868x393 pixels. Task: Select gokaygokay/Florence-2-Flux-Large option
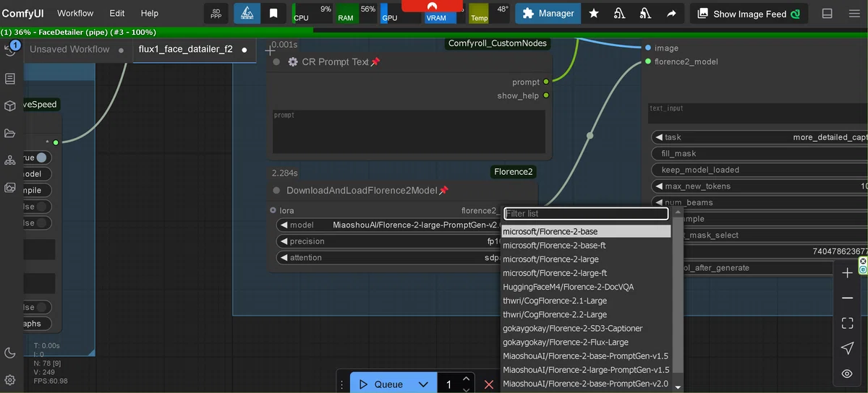tap(587, 342)
